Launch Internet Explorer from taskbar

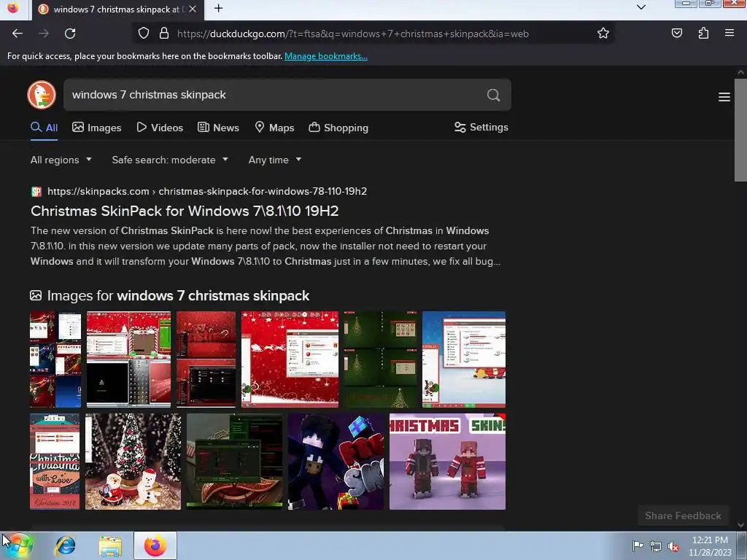click(x=65, y=545)
